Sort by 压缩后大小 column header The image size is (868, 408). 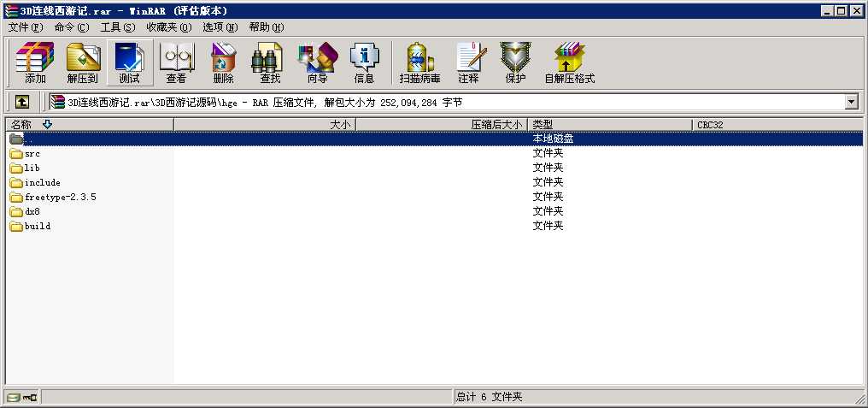click(442, 125)
